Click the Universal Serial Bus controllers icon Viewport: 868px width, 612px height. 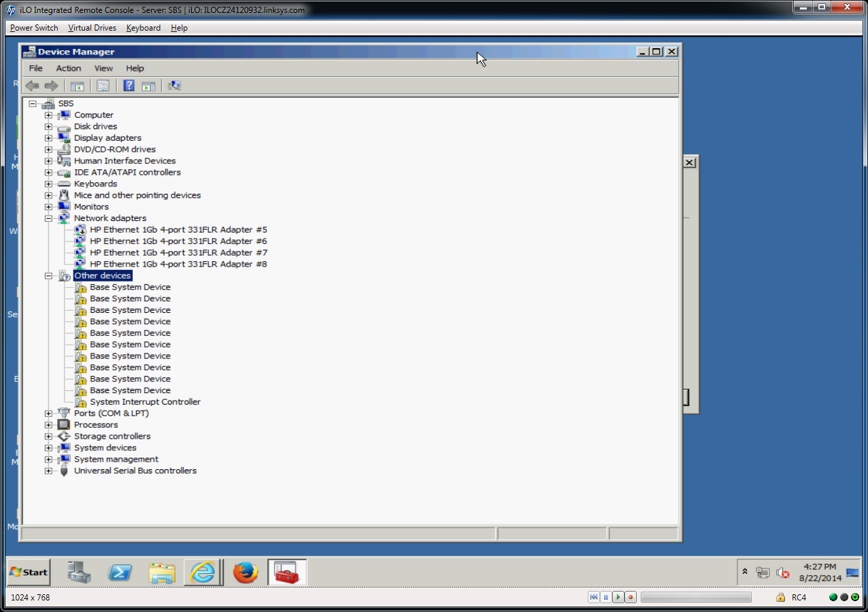pos(64,471)
